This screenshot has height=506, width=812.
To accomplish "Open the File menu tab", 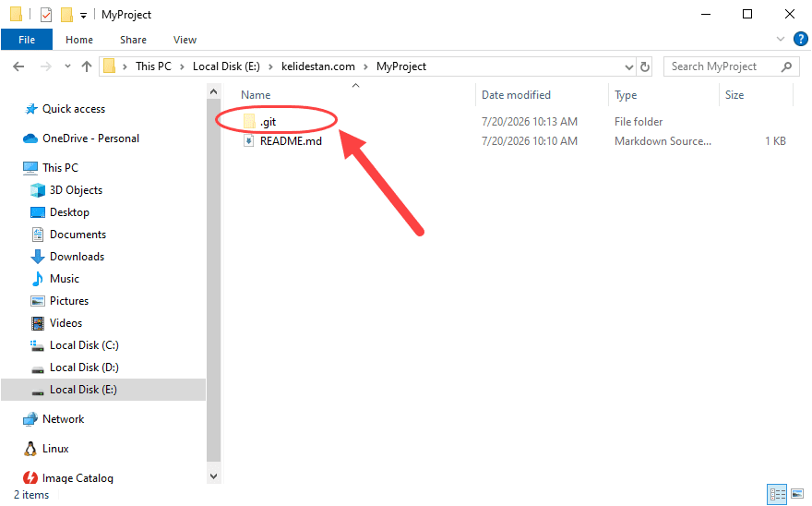I will (x=27, y=40).
